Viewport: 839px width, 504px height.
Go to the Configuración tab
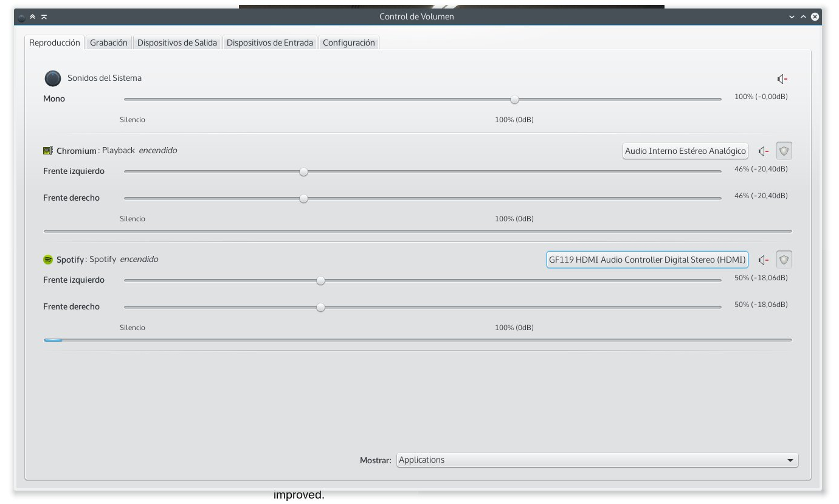(x=348, y=43)
